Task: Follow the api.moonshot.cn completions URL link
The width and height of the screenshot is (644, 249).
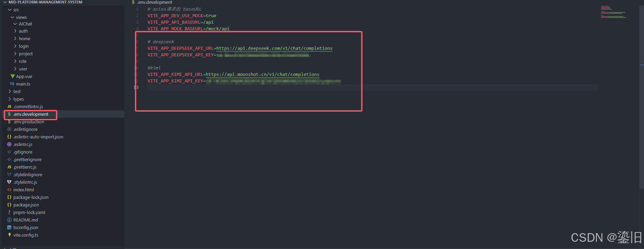Action: 262,75
